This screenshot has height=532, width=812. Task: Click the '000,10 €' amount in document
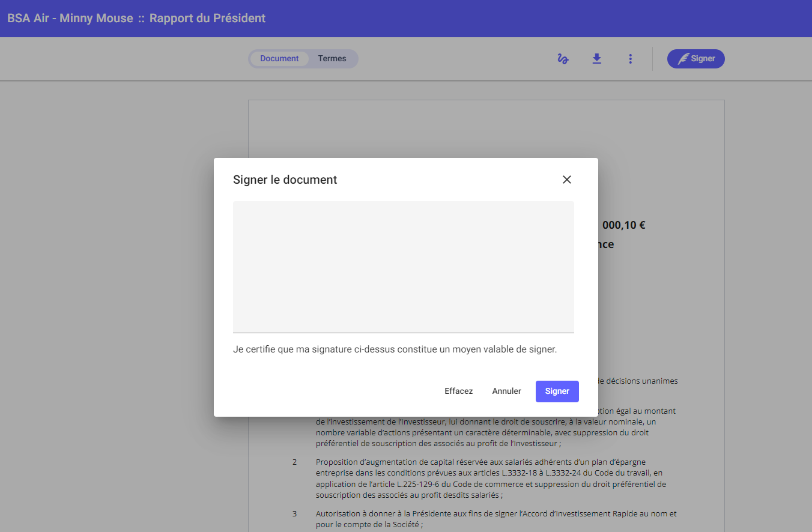click(x=623, y=225)
